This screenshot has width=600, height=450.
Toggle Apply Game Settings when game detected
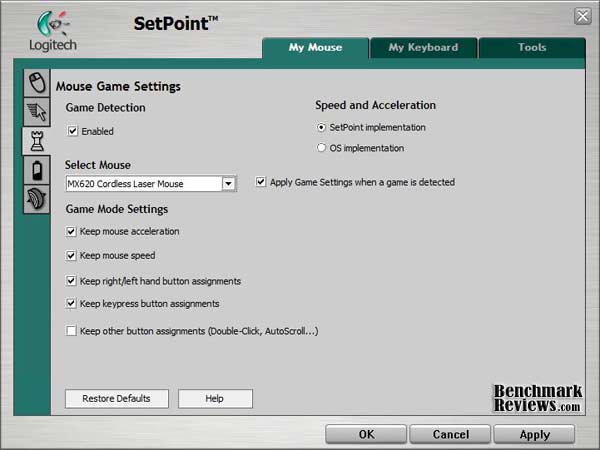click(x=261, y=182)
